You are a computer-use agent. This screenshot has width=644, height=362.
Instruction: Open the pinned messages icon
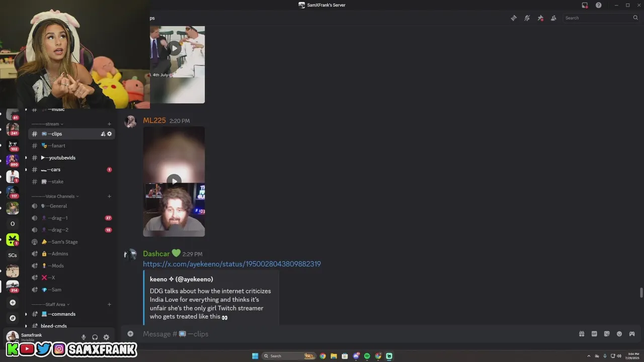pyautogui.click(x=540, y=18)
